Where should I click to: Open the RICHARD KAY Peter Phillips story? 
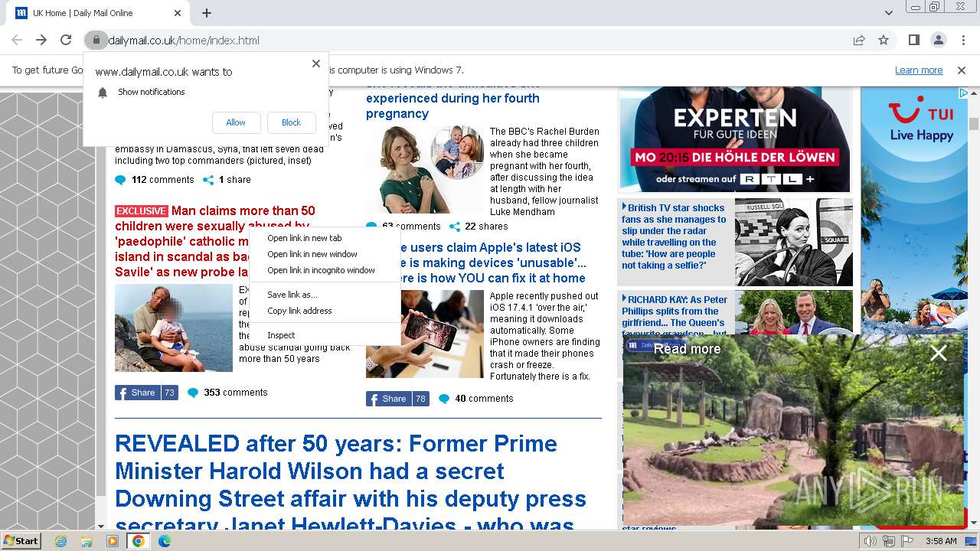pos(674,315)
